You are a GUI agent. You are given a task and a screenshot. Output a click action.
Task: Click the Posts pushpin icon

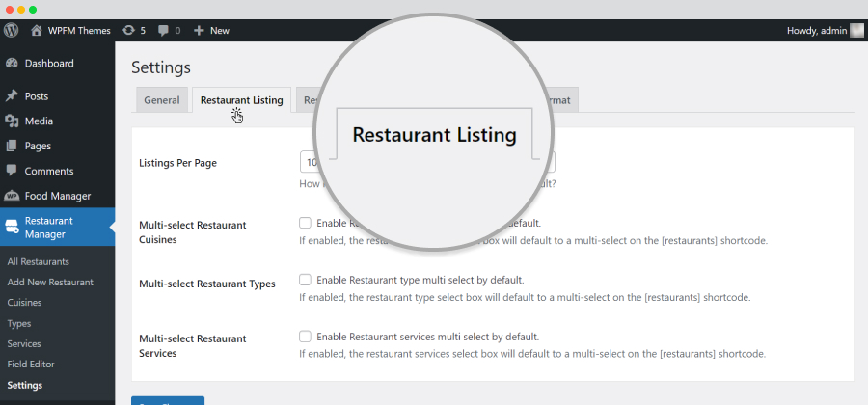(x=12, y=96)
